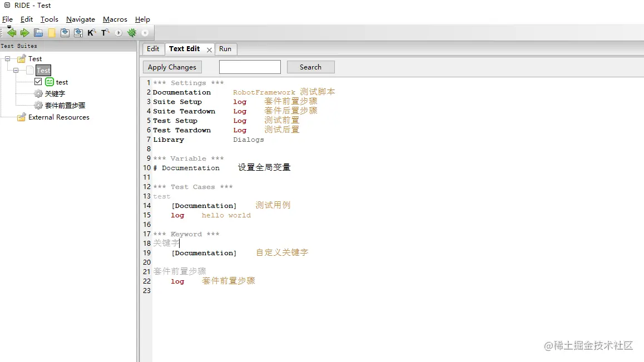
Task: Select the 套件前置步骤 keyword in tree
Action: coord(65,105)
